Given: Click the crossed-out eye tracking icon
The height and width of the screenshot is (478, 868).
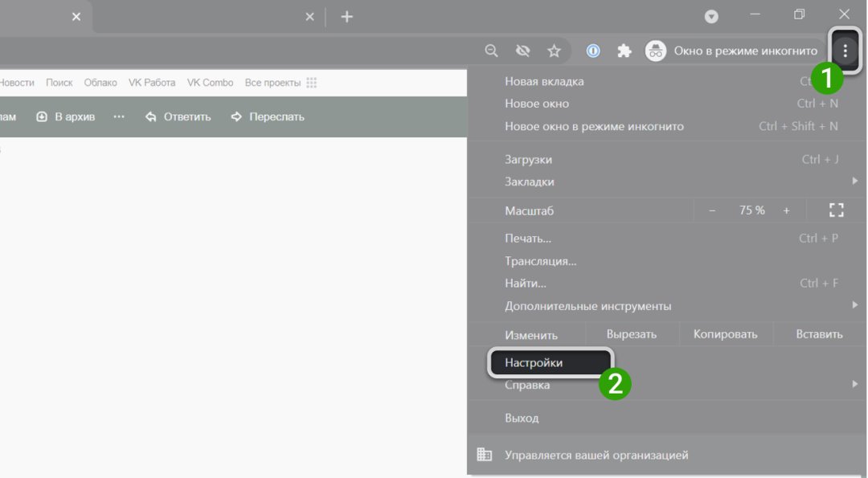Looking at the screenshot, I should pyautogui.click(x=522, y=51).
